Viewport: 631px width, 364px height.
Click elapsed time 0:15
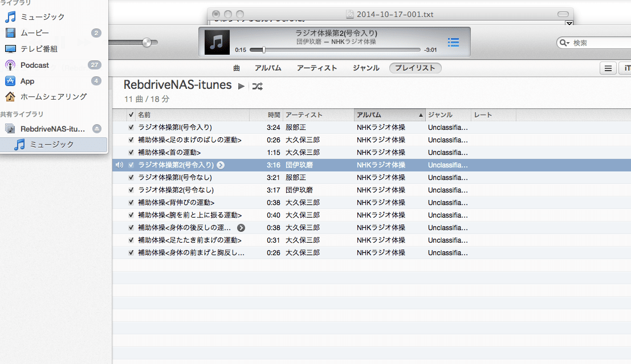click(x=241, y=50)
